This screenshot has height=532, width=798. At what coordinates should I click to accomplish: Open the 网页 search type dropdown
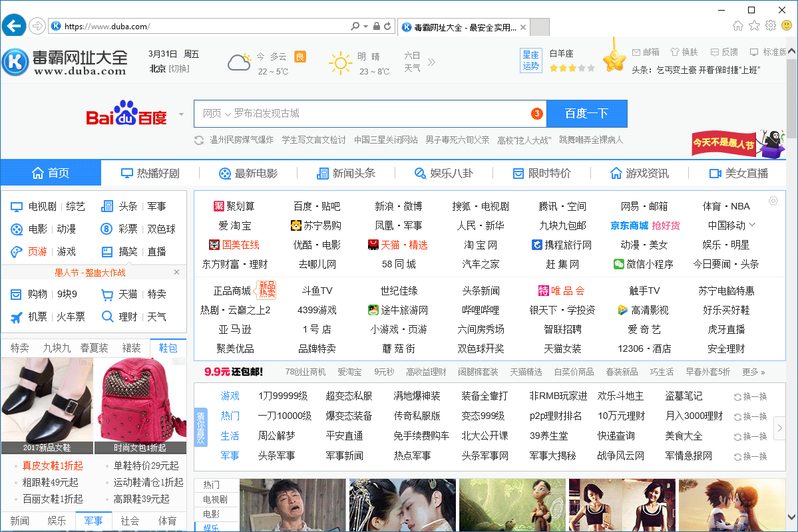pos(217,114)
